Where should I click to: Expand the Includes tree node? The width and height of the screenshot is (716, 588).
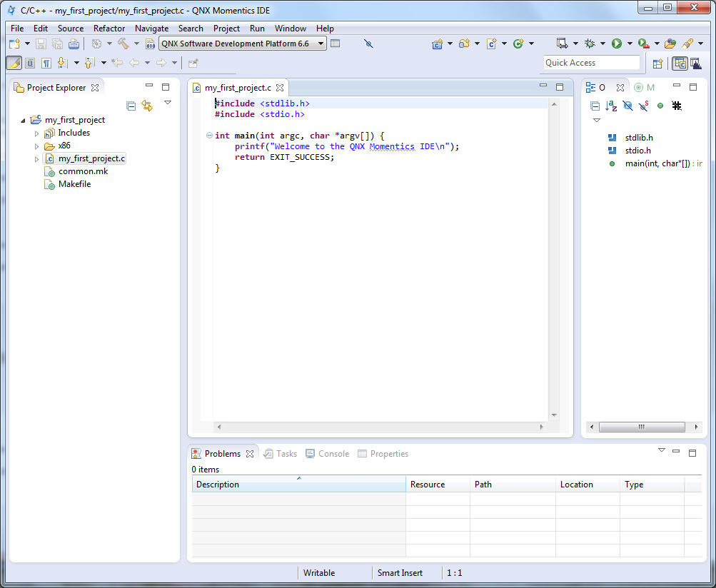click(x=37, y=133)
